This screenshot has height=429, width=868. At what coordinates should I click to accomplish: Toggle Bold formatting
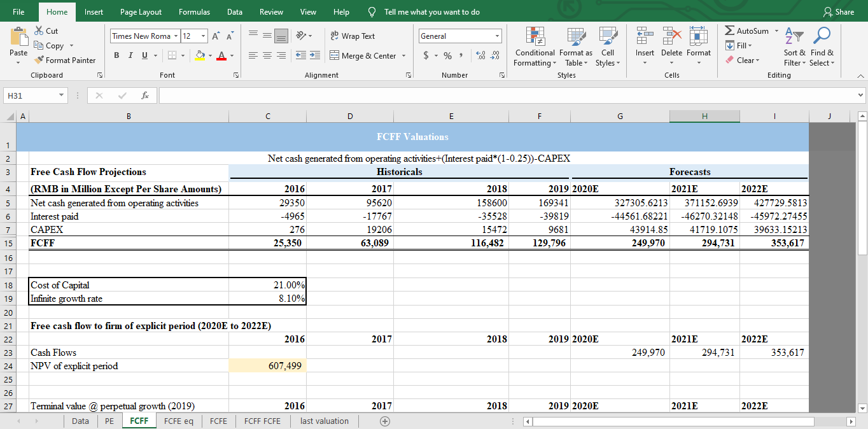coord(117,56)
